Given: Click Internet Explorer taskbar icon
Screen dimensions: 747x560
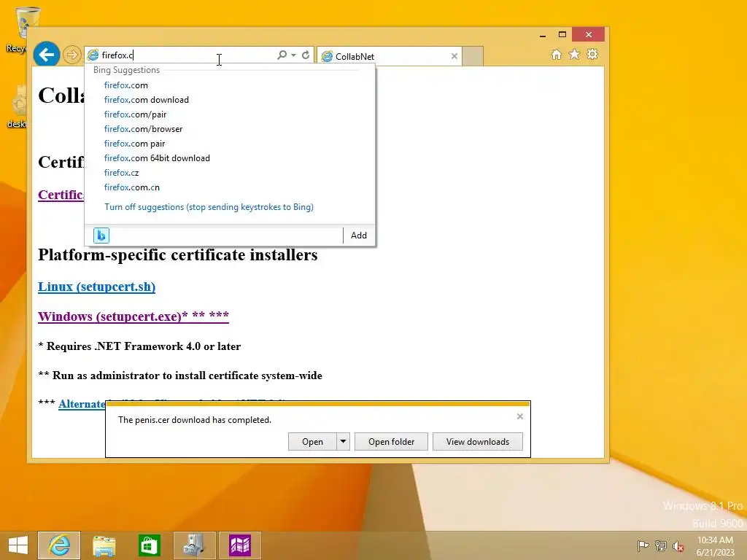Looking at the screenshot, I should 59,545.
